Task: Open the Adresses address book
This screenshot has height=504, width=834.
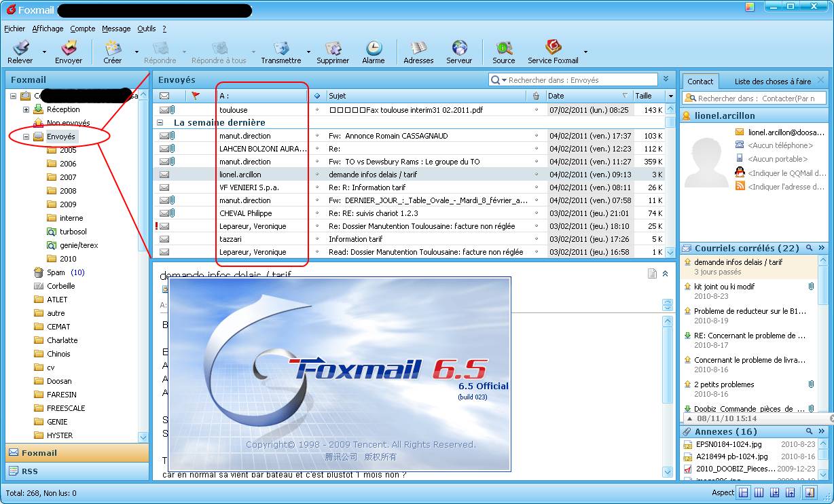Action: click(418, 48)
